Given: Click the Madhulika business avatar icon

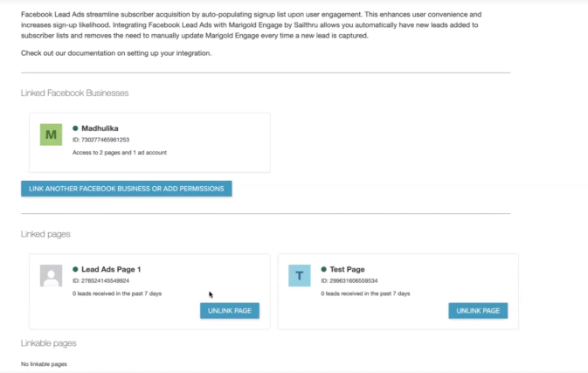Looking at the screenshot, I should [x=52, y=136].
